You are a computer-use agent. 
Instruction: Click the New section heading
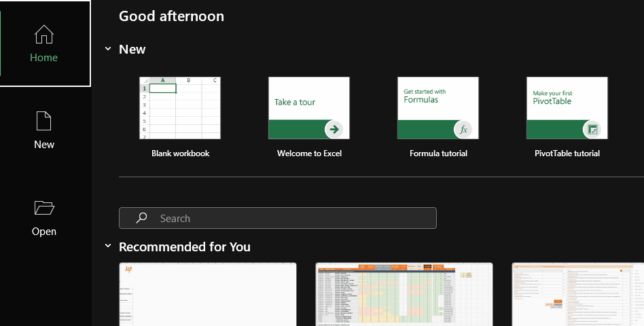coord(132,50)
